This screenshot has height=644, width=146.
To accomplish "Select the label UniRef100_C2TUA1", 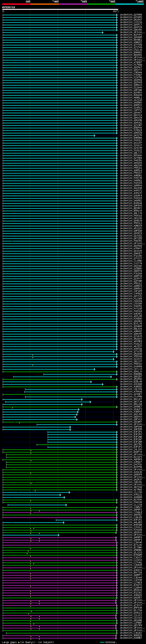I will (x=131, y=562).
